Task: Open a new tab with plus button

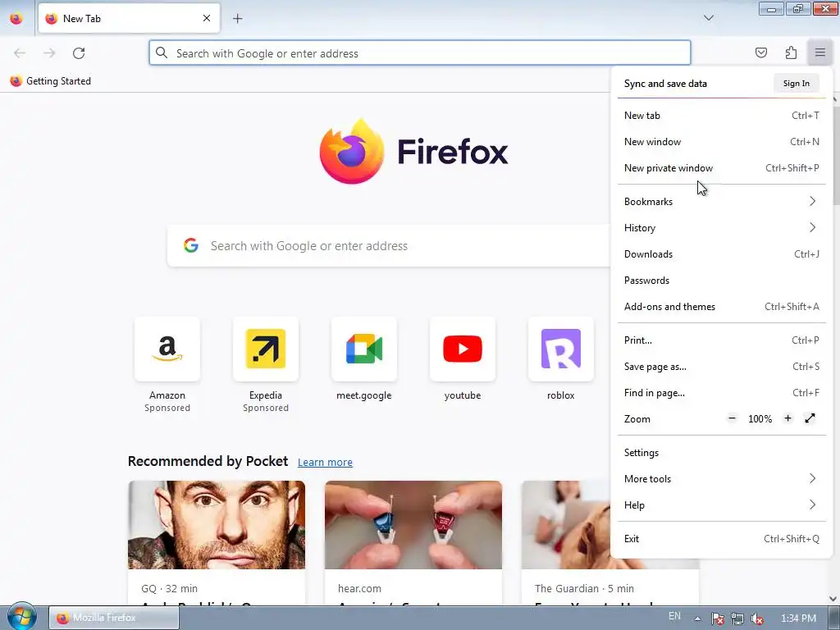Action: click(238, 18)
